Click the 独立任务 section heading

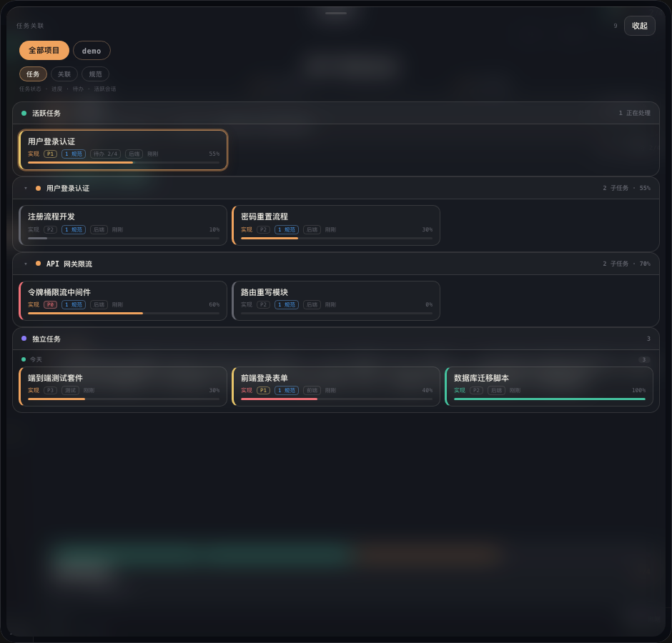(x=46, y=339)
